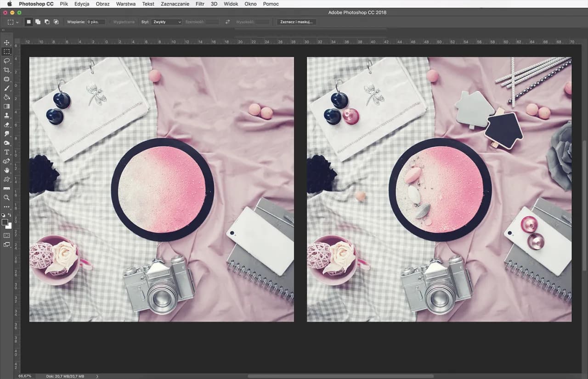The image size is (588, 379).
Task: Activate the Crop tool
Action: (7, 70)
